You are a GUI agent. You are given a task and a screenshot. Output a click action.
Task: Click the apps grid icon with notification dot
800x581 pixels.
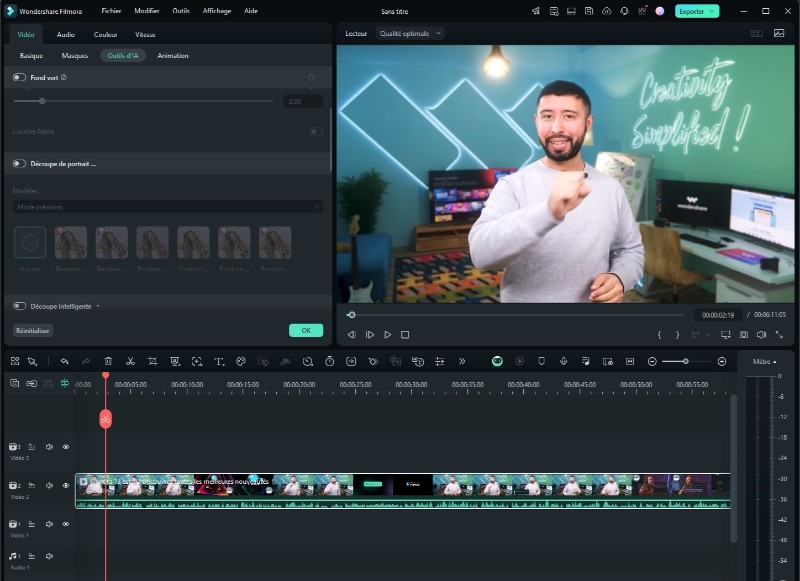(642, 11)
